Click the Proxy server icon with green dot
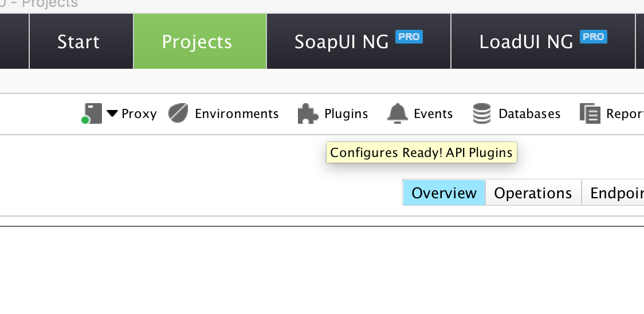The width and height of the screenshot is (644, 314). coord(91,113)
